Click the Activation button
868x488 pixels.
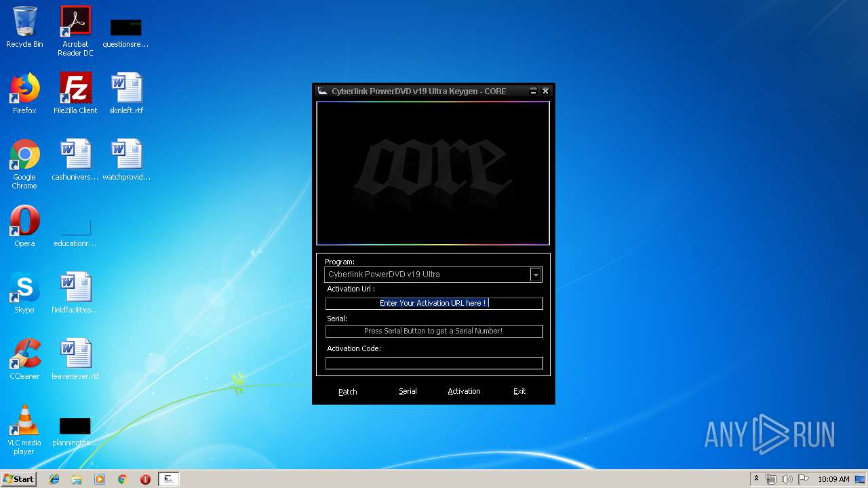(x=464, y=392)
